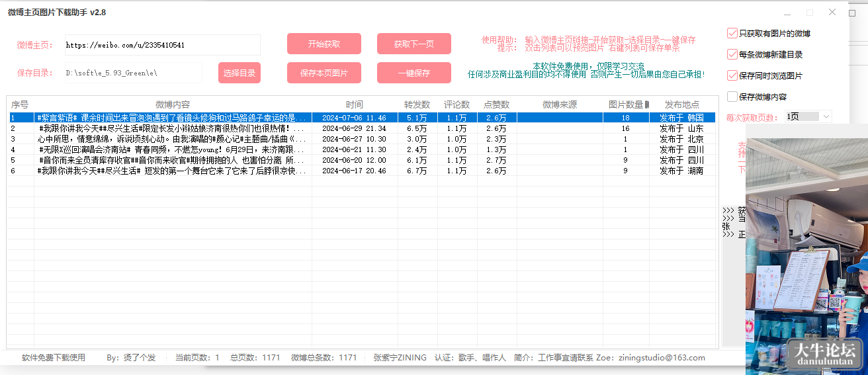Focus the 微博主页 URL input field
The image size is (868, 375).
(x=162, y=45)
